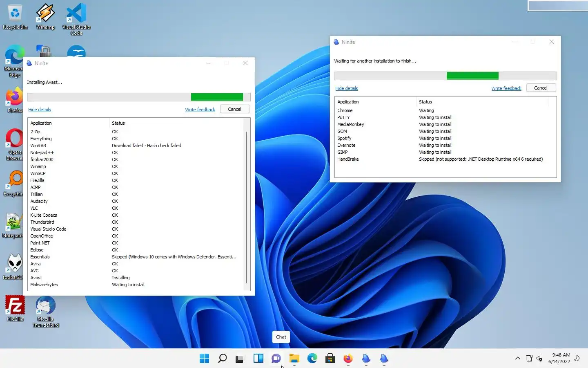
Task: Open Firefox from the taskbar
Action: click(348, 359)
